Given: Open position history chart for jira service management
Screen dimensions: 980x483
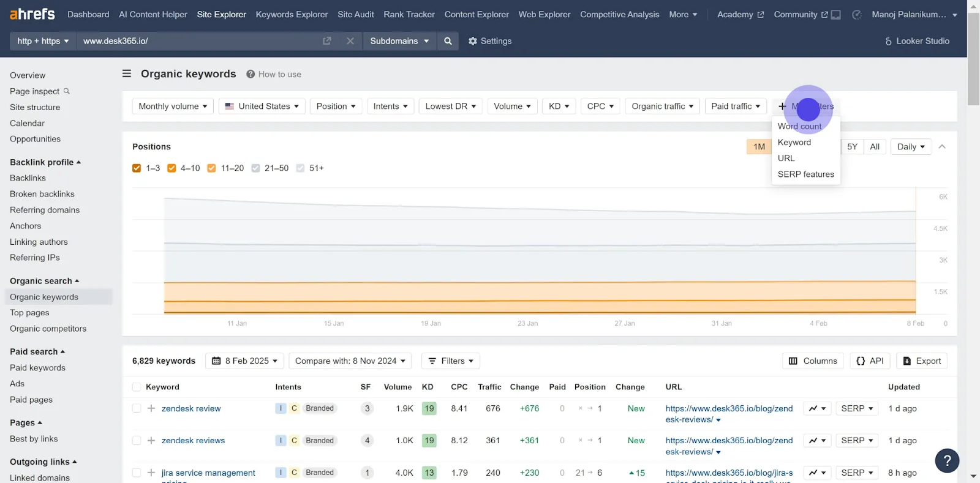Looking at the screenshot, I should pos(817,473).
